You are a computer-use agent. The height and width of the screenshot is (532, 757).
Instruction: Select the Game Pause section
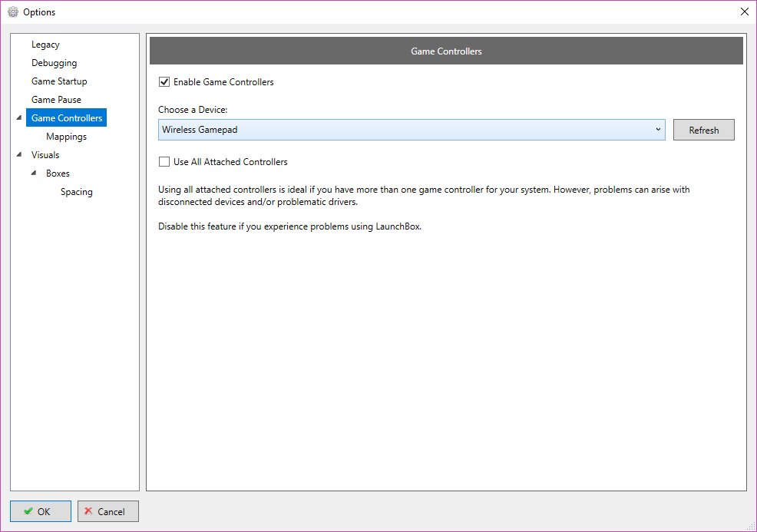click(56, 100)
